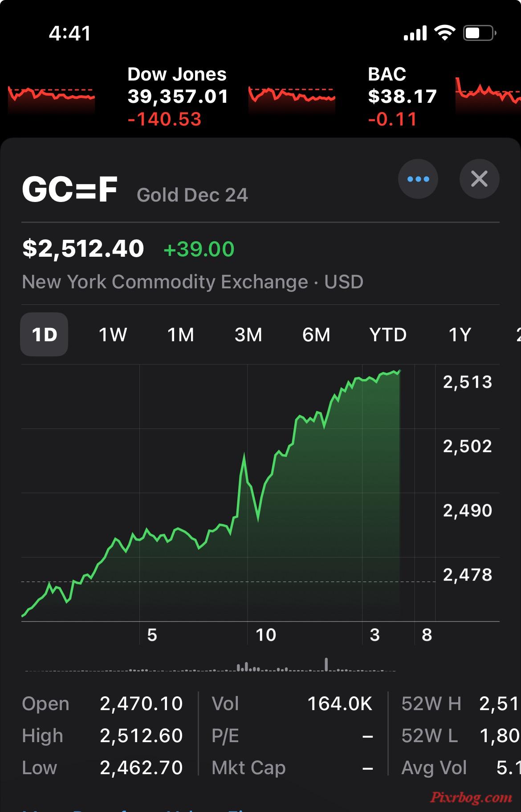Screen dimensions: 521x812
Task: Select the 1D chart range
Action: tap(44, 335)
